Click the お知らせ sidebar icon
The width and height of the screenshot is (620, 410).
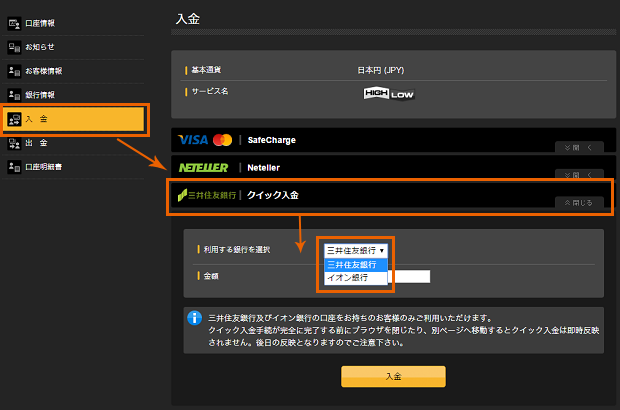tap(14, 47)
